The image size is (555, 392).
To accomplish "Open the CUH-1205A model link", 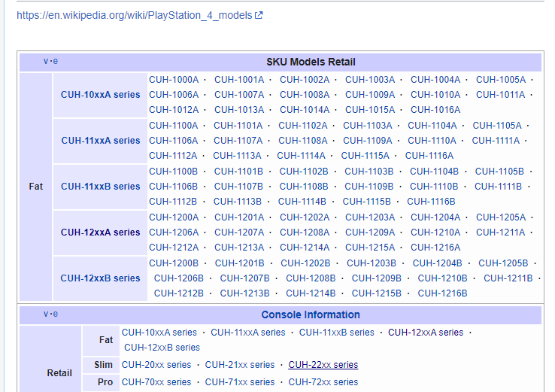I will tap(501, 217).
